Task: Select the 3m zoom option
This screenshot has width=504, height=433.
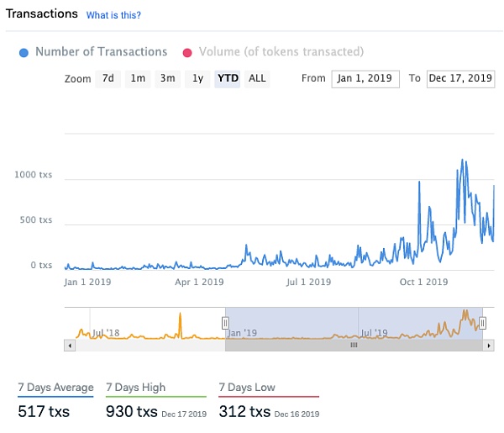Action: (x=168, y=78)
